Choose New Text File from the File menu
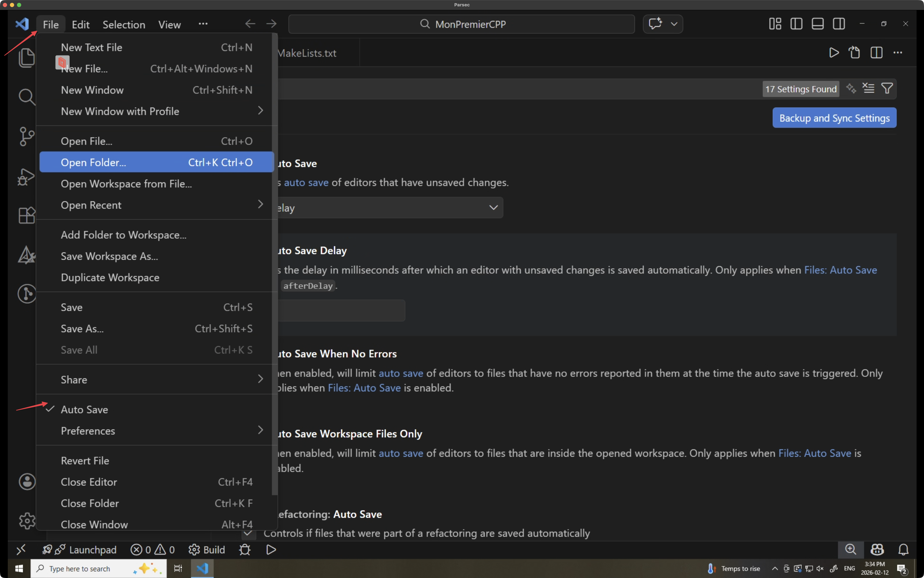This screenshot has width=924, height=578. [156, 47]
